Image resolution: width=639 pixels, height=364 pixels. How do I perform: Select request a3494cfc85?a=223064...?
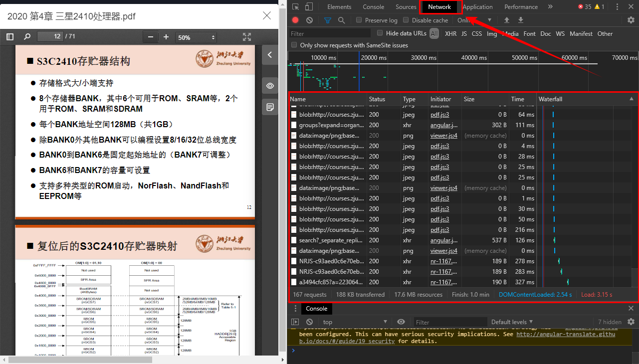pos(332,282)
